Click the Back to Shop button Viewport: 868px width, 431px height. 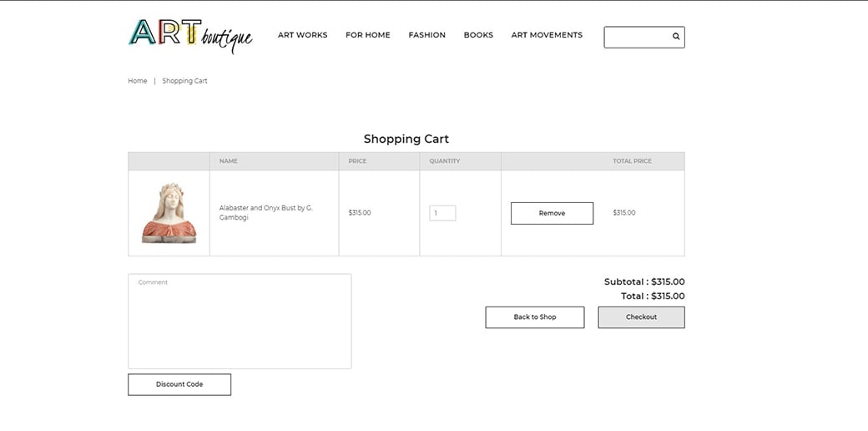535,317
